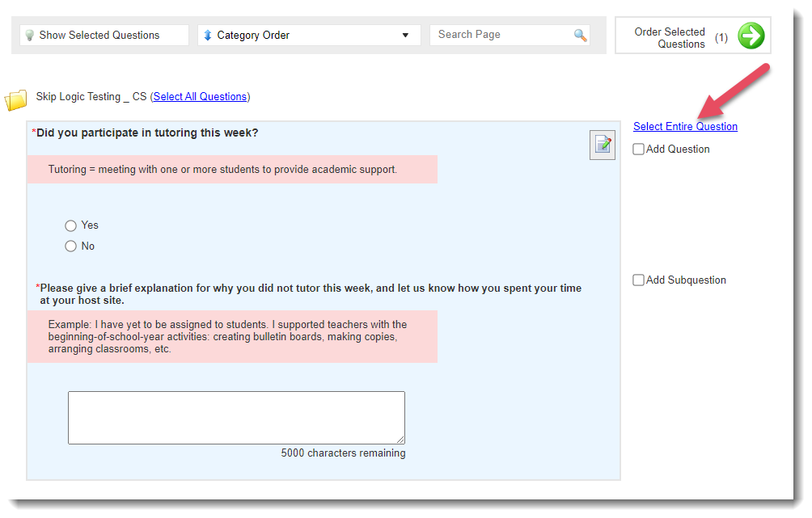Click the Show Selected Questions button

pyautogui.click(x=104, y=36)
